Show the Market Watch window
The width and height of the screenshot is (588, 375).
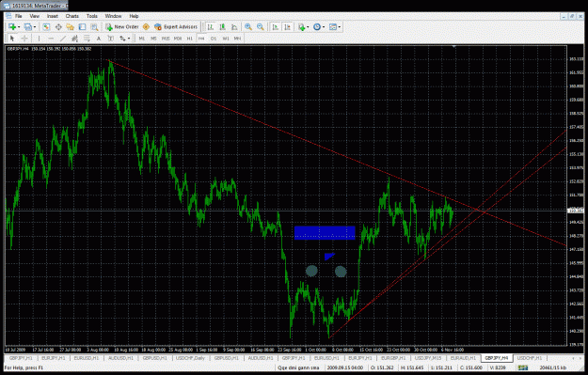[46, 27]
